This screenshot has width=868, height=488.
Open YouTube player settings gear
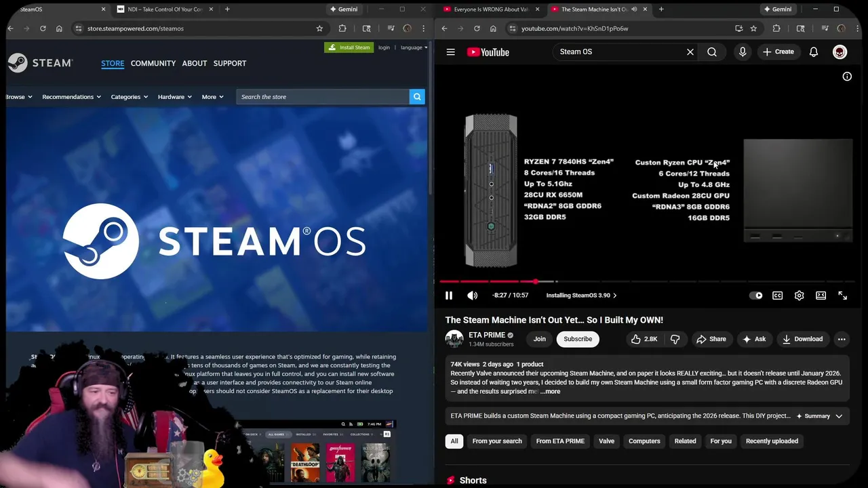[x=799, y=296]
